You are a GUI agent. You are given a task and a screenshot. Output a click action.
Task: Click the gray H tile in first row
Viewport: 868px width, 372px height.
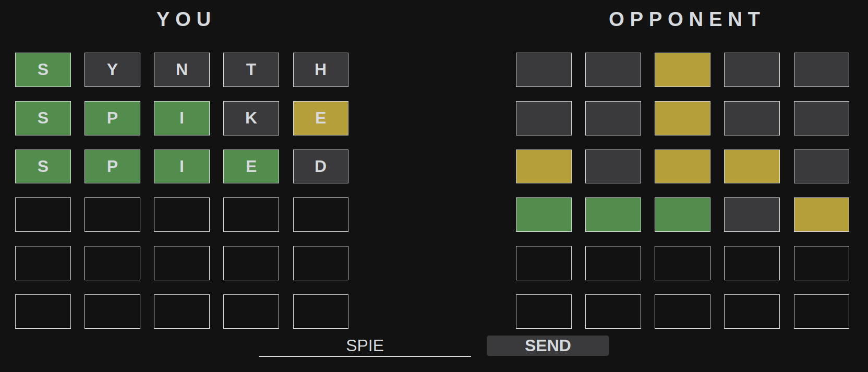tap(320, 69)
